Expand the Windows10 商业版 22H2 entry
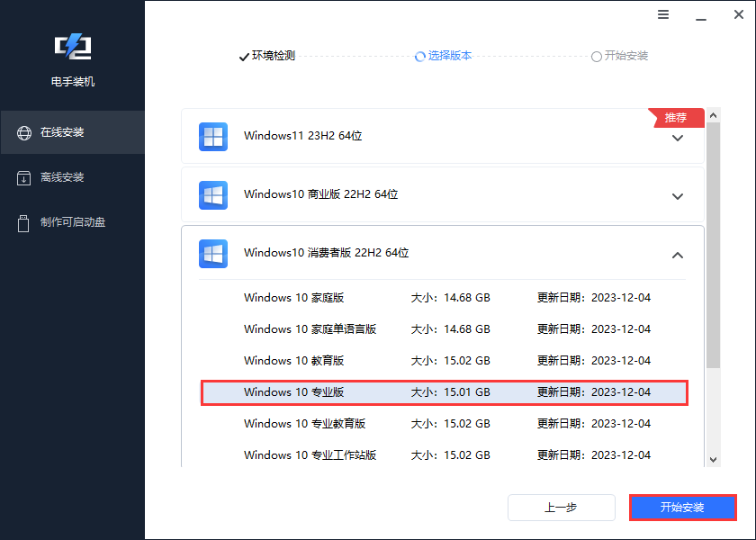The height and width of the screenshot is (540, 756). point(678,195)
